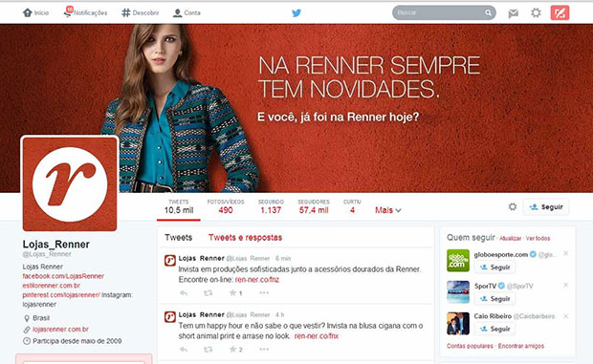Screen dimensions: 593x364
Task: Favorite the 6 min tweet star
Action: 233,292
